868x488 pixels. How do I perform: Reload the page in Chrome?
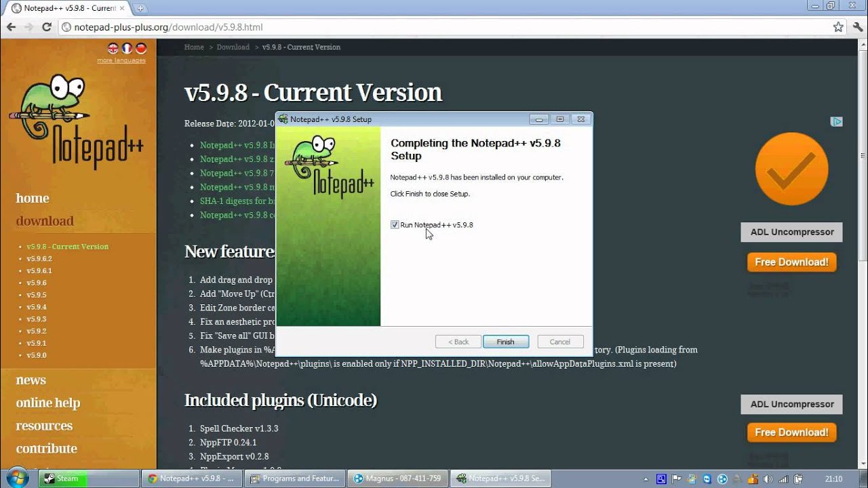point(47,27)
